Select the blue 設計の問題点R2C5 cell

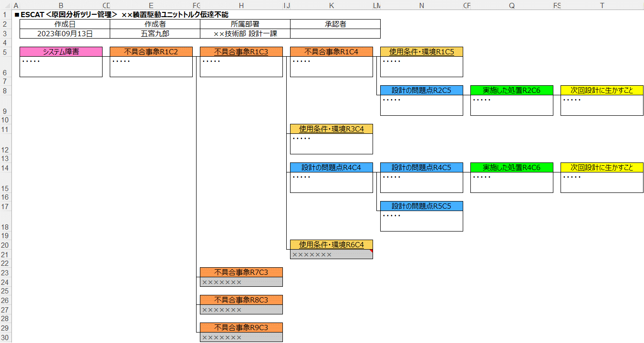pos(421,91)
